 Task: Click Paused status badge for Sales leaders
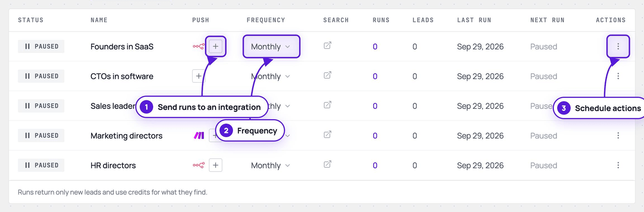coord(41,106)
